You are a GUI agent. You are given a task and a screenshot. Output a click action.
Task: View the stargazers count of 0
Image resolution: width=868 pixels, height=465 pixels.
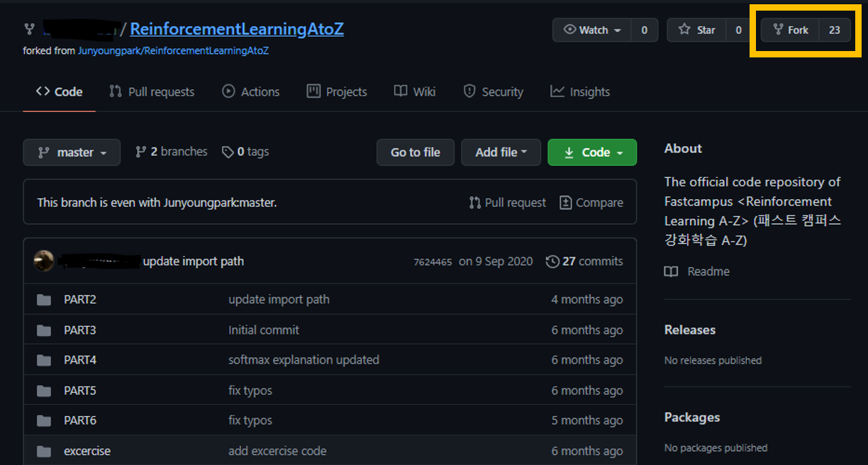tap(738, 30)
